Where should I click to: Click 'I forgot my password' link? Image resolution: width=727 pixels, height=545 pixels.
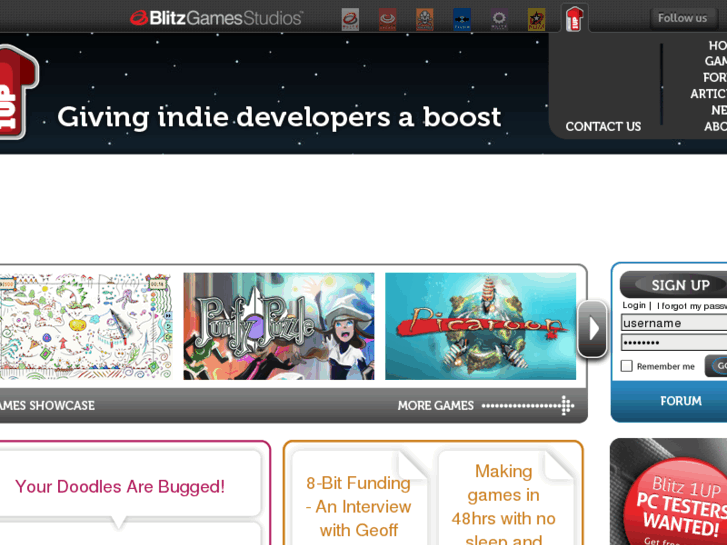(692, 306)
